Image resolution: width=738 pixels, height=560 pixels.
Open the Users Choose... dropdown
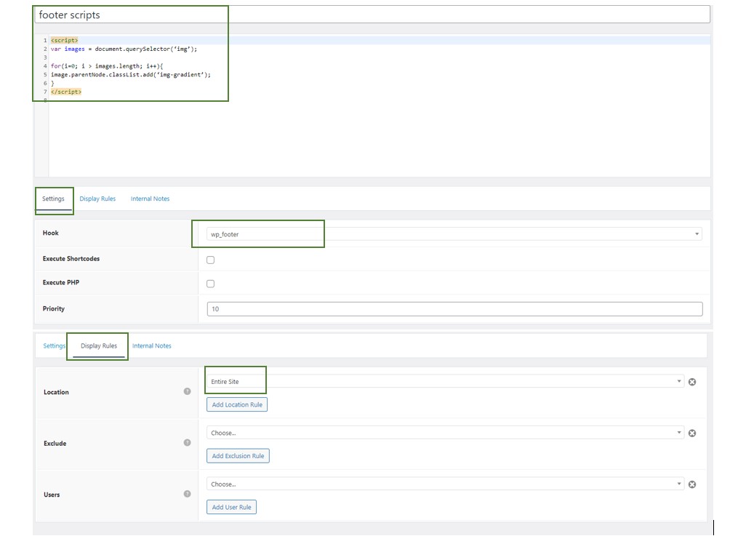pyautogui.click(x=445, y=484)
